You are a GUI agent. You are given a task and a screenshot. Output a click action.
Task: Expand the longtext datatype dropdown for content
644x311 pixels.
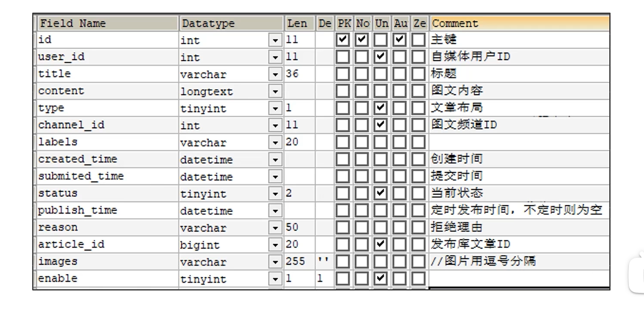coord(275,91)
